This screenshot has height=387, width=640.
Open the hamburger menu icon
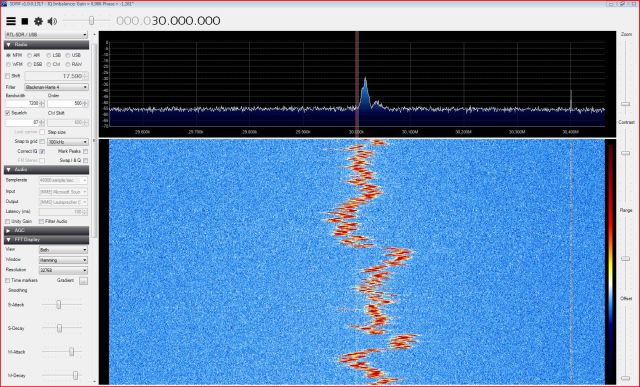pos(11,21)
